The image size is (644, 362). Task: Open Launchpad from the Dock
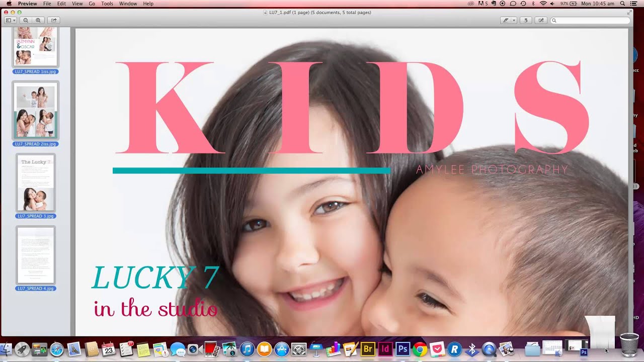22,349
